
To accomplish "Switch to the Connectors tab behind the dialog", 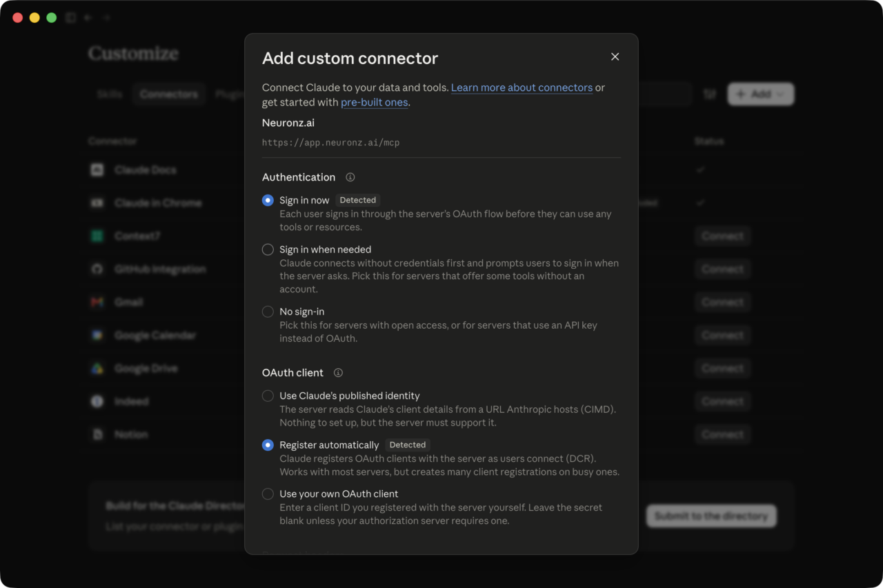I will click(x=169, y=94).
